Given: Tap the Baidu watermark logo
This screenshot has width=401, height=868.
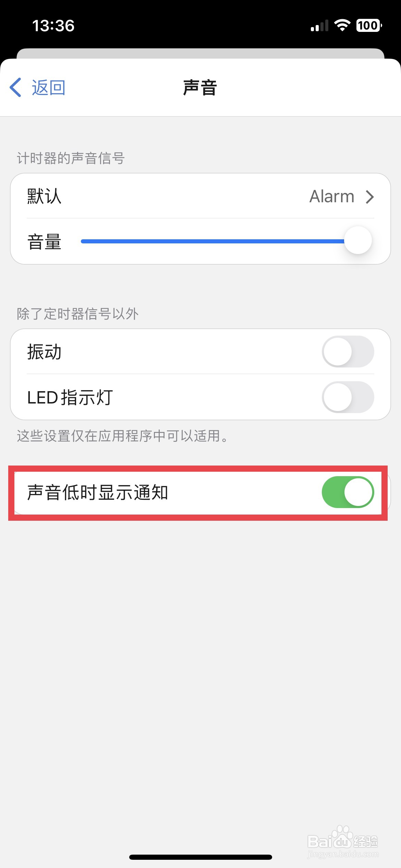Looking at the screenshot, I should point(342,842).
